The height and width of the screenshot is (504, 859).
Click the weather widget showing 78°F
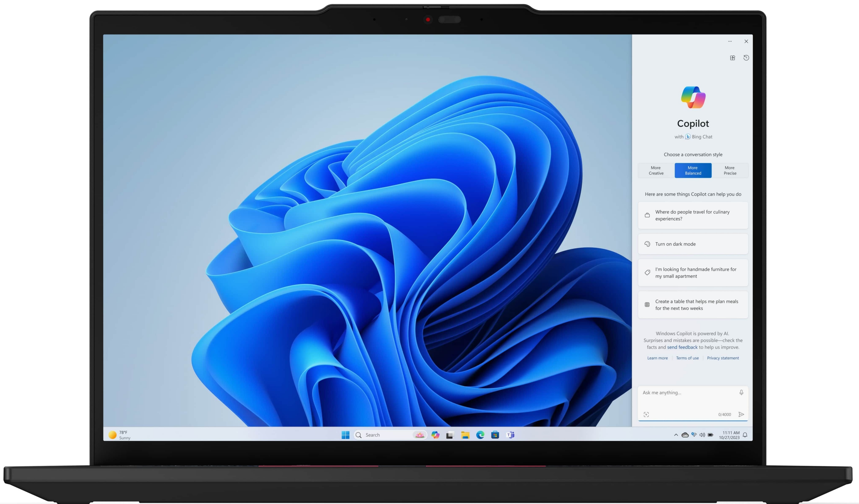tap(123, 434)
